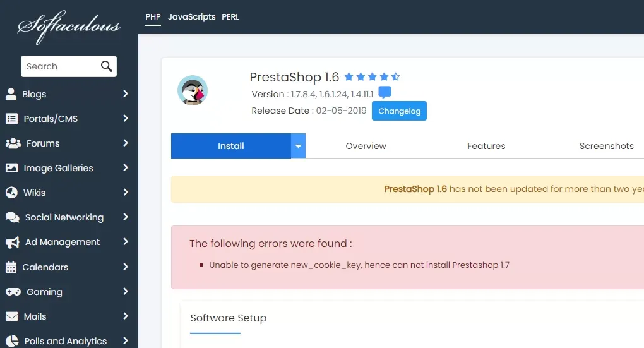
Task: Expand the Ad Management chevron
Action: pyautogui.click(x=125, y=242)
